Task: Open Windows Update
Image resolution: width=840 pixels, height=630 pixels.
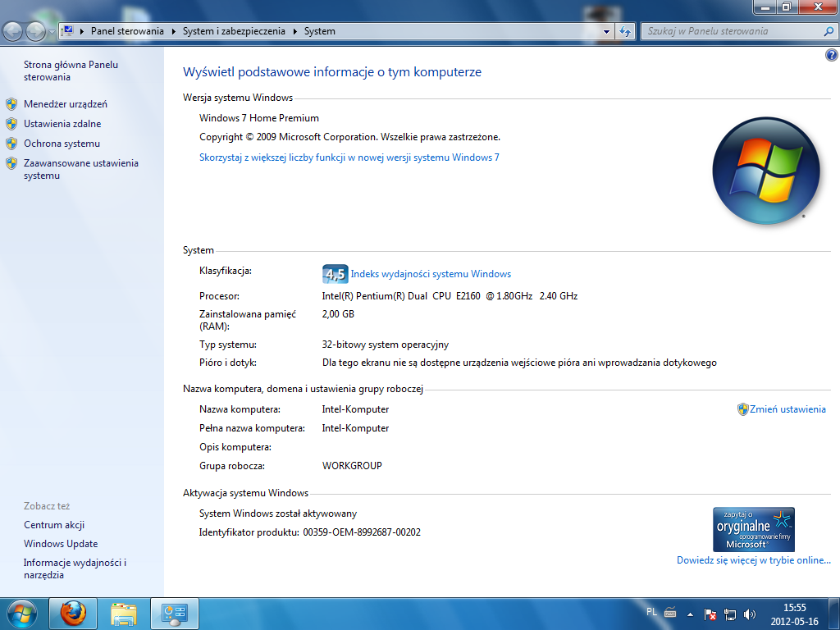Action: pos(61,544)
